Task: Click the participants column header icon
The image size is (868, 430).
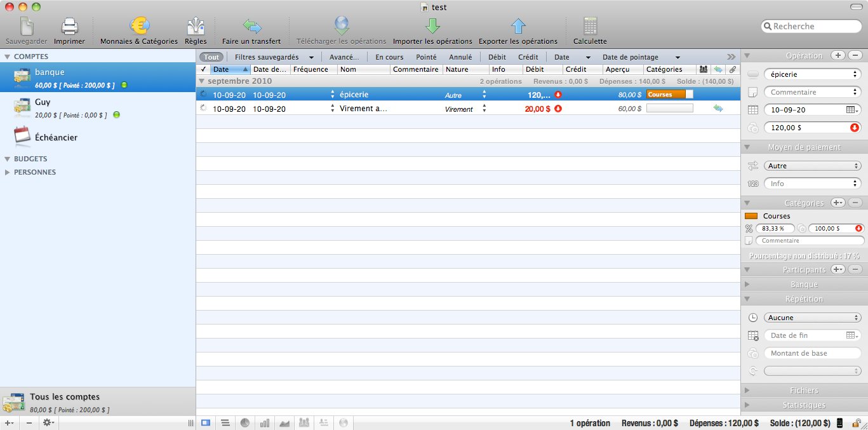Action: point(704,69)
